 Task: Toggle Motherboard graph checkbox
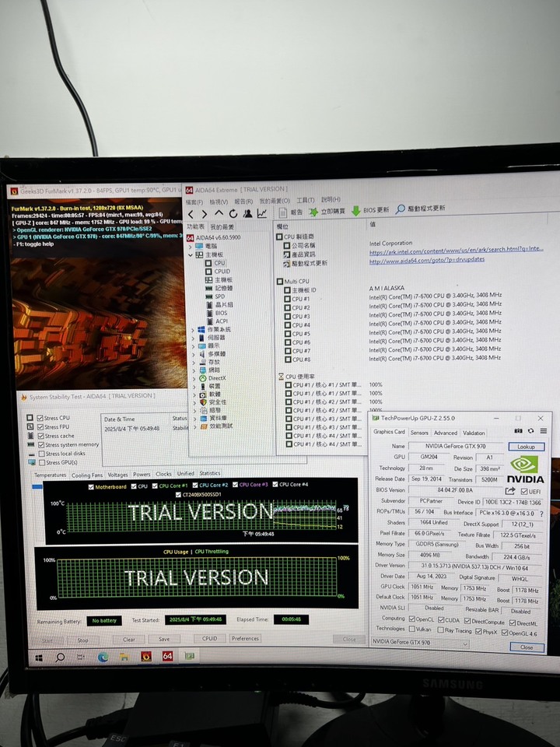(91, 487)
